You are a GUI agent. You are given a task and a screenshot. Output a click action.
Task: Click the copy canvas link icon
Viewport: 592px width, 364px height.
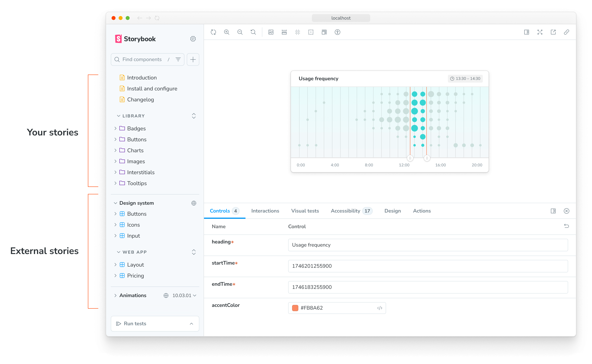566,32
